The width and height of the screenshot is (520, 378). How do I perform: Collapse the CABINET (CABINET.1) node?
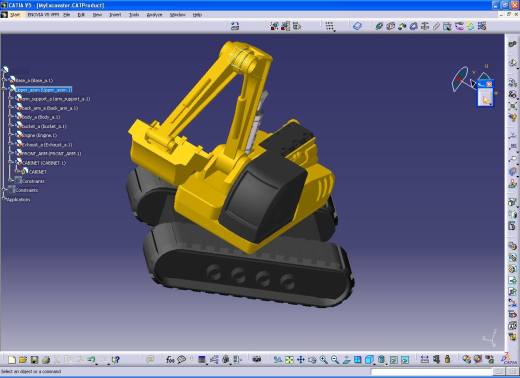pyautogui.click(x=11, y=163)
